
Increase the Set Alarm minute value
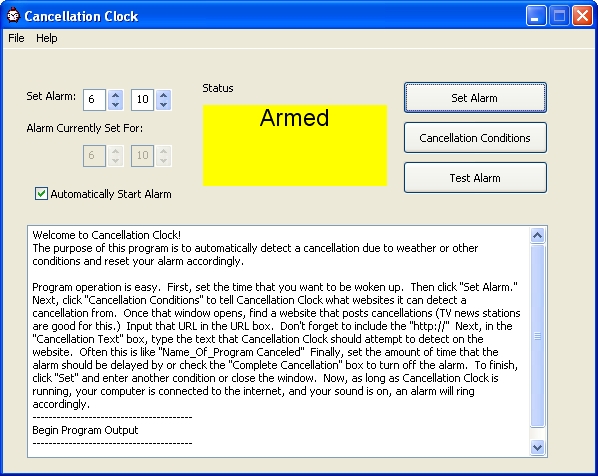point(164,95)
